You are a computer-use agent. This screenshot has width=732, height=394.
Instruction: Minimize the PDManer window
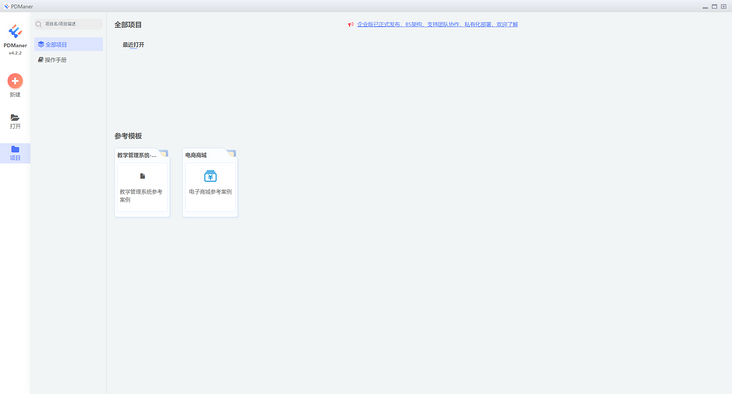(x=705, y=7)
